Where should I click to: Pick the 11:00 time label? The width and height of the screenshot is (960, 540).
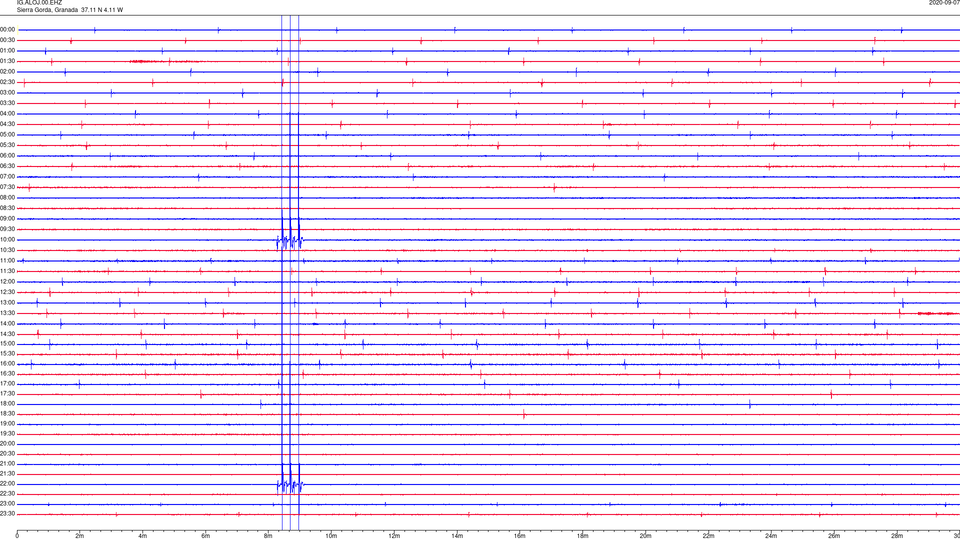coord(8,261)
